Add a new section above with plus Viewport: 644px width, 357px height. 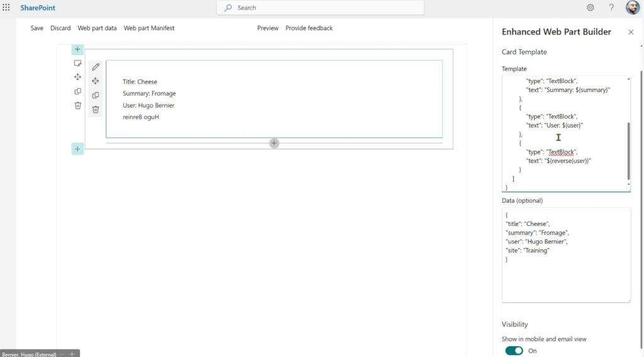click(77, 49)
